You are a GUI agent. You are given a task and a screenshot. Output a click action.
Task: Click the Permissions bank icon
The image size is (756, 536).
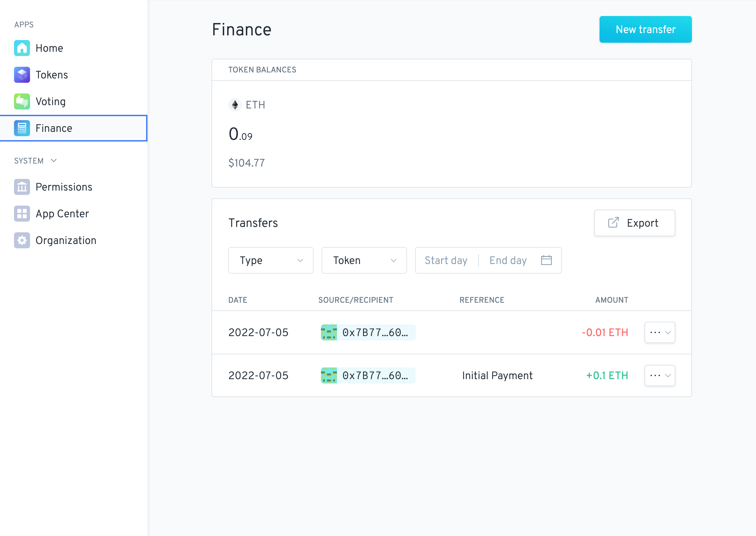click(22, 187)
